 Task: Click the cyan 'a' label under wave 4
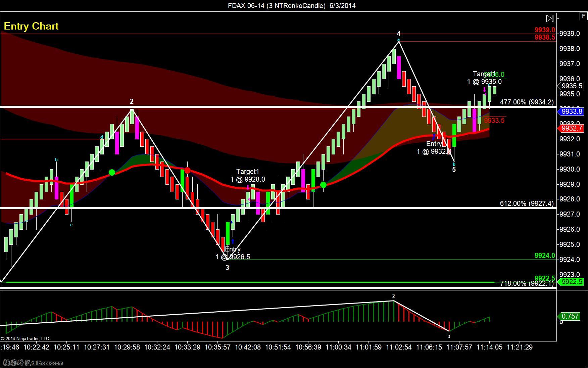click(399, 40)
